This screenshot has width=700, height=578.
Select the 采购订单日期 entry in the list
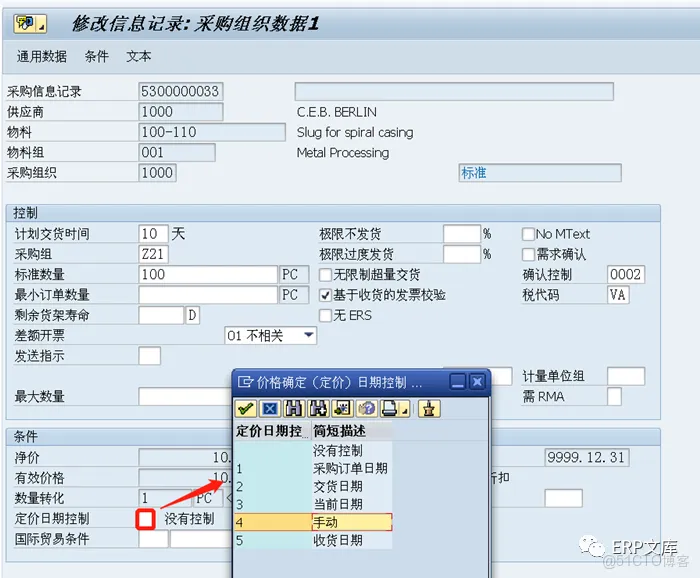pos(350,468)
